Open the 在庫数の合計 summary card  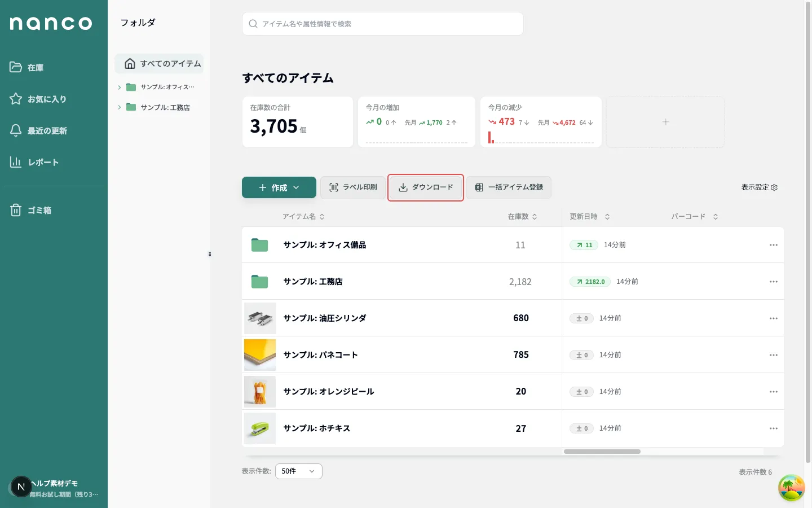(x=298, y=122)
